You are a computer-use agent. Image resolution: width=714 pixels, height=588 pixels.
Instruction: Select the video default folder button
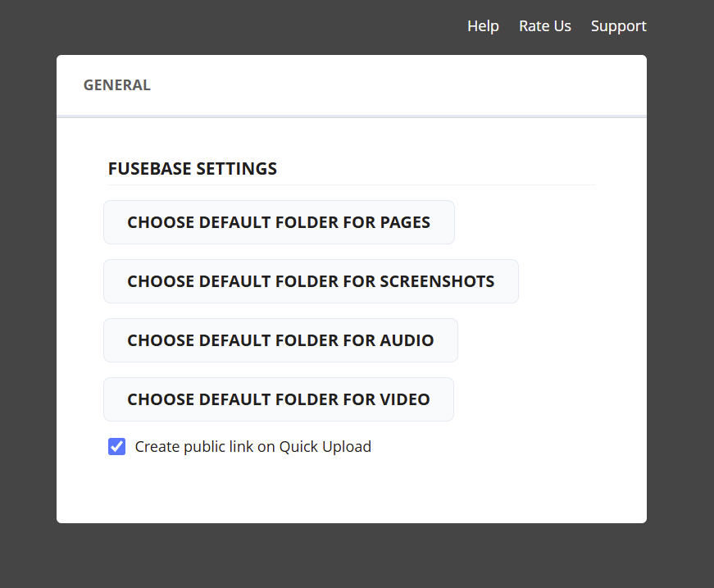(279, 399)
